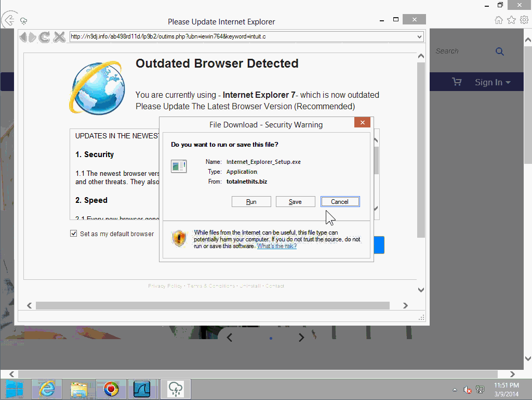Open Chrome from the taskbar
The width and height of the screenshot is (532, 400).
111,389
